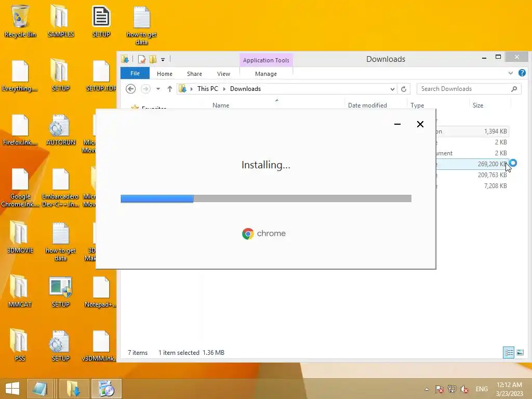Switch to the Home ribbon tab

[x=165, y=74]
